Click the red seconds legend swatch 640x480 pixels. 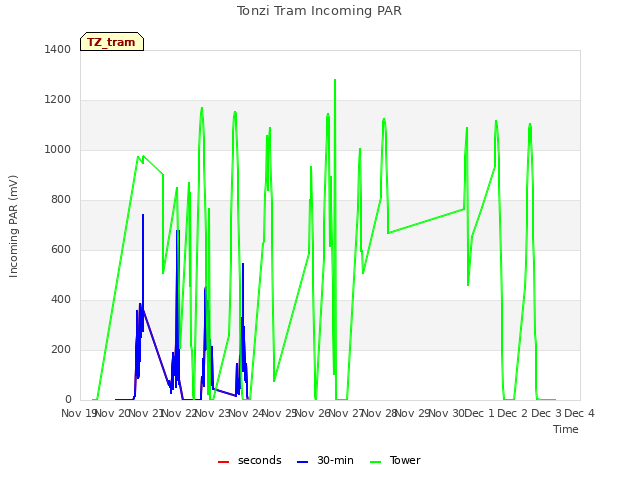223,462
